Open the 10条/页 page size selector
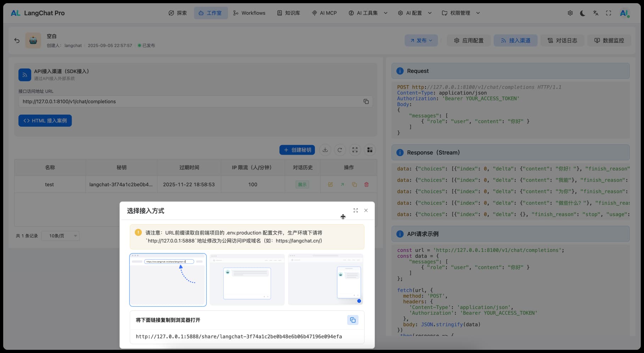The height and width of the screenshot is (353, 644). point(60,236)
